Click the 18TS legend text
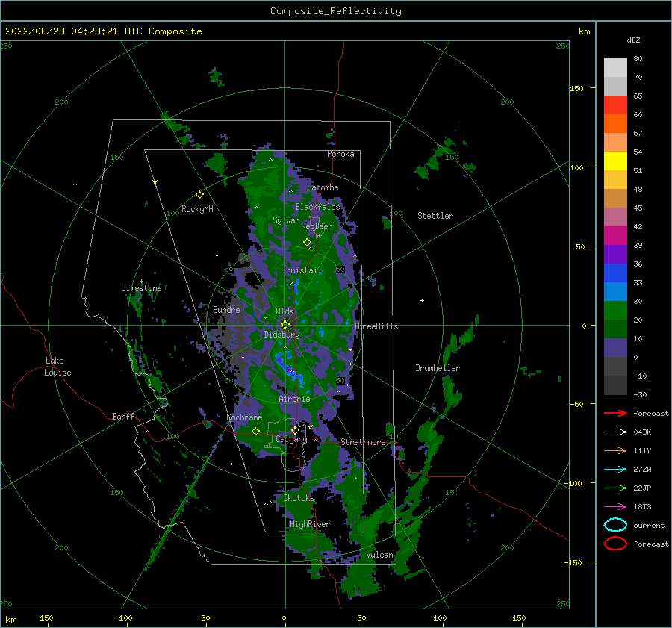Screen dimensions: 672x628 [x=642, y=507]
